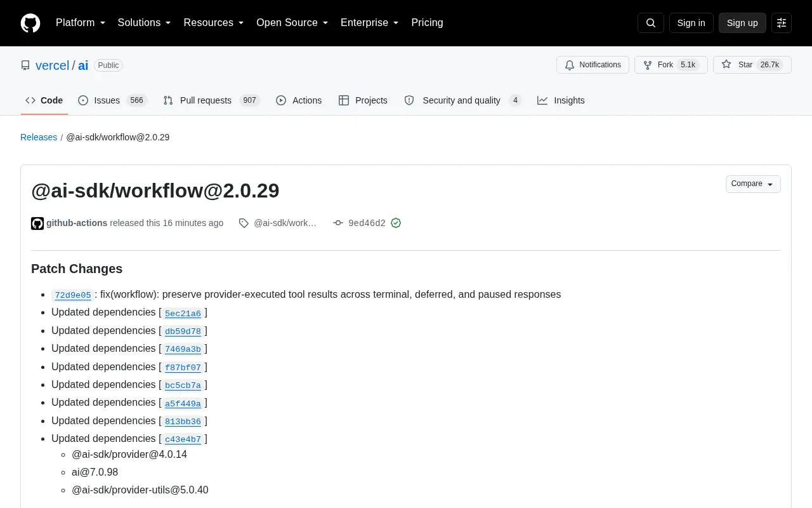Open the Pull requests tab
The height and width of the screenshot is (508, 812).
point(212,100)
